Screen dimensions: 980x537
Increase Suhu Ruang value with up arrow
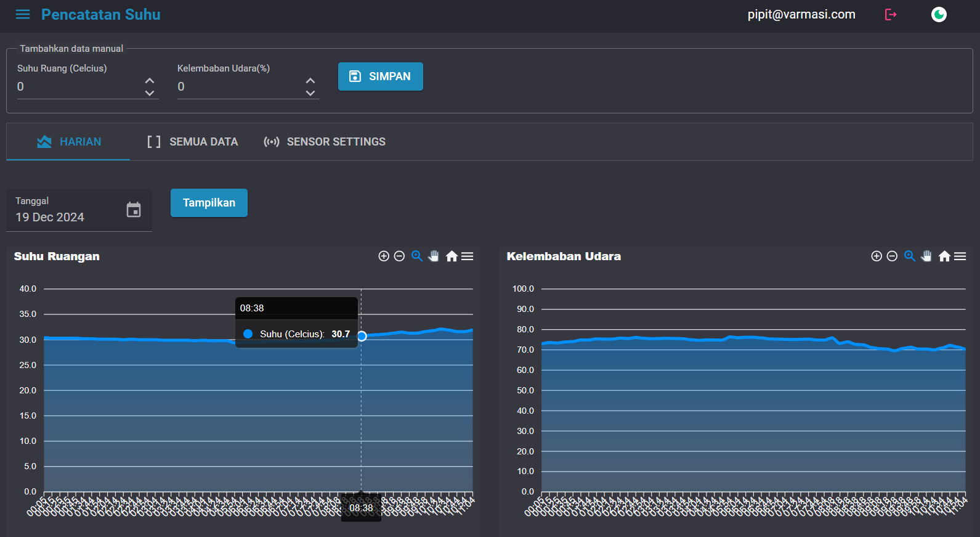(150, 81)
